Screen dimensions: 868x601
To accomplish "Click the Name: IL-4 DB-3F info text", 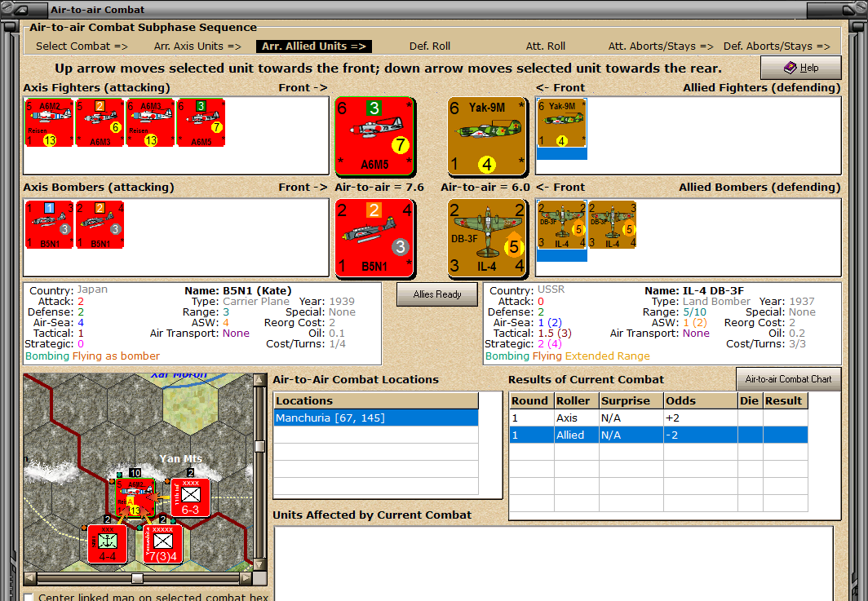I will point(694,290).
